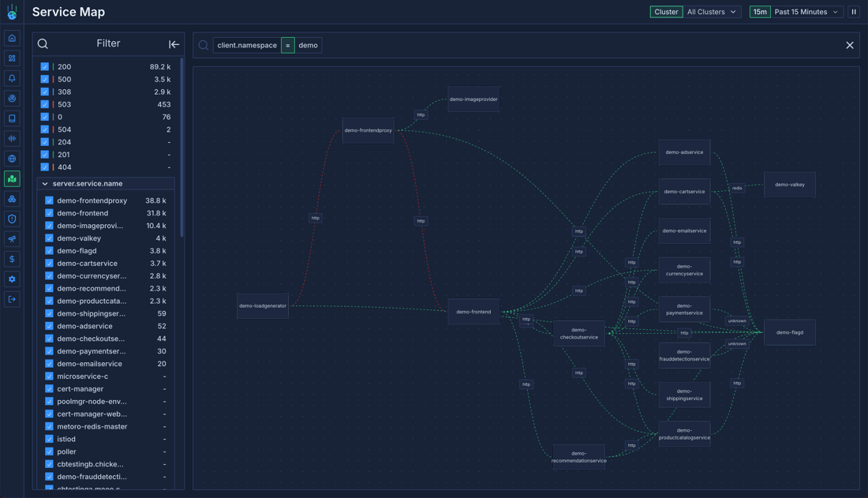Screen dimensions: 868x498
Task: Select the demo-imageprovider node on the map
Action: (x=473, y=99)
